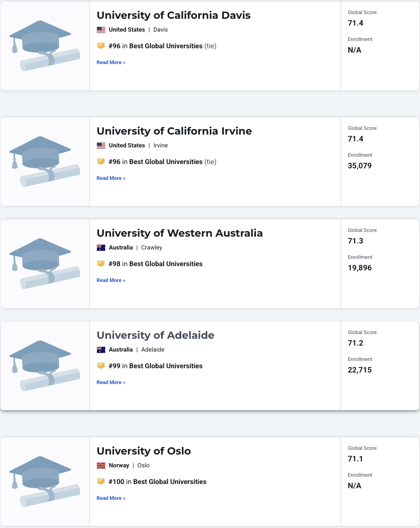The height and width of the screenshot is (528, 420).
Task: Click the Australian flag beside Crawley
Action: [101, 248]
